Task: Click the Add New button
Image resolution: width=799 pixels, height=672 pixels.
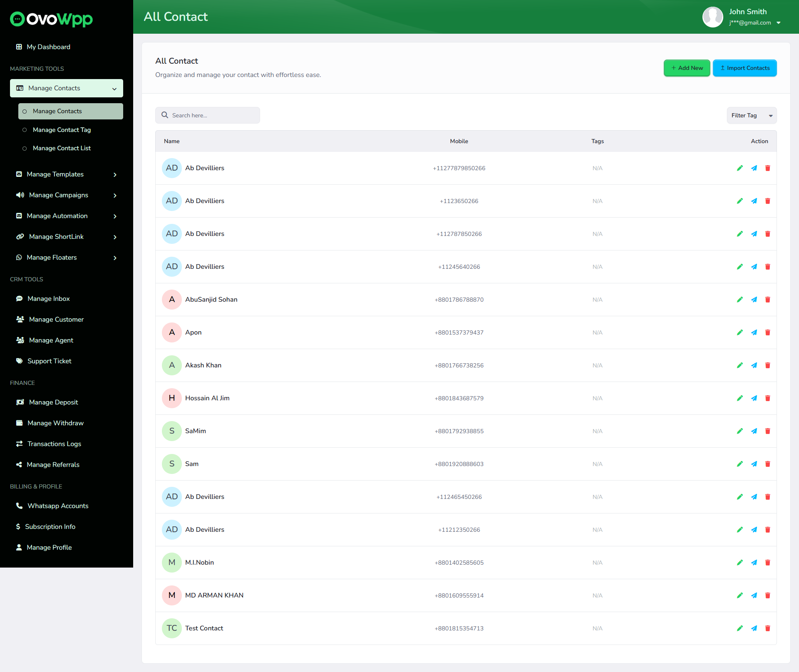Action: pyautogui.click(x=687, y=68)
